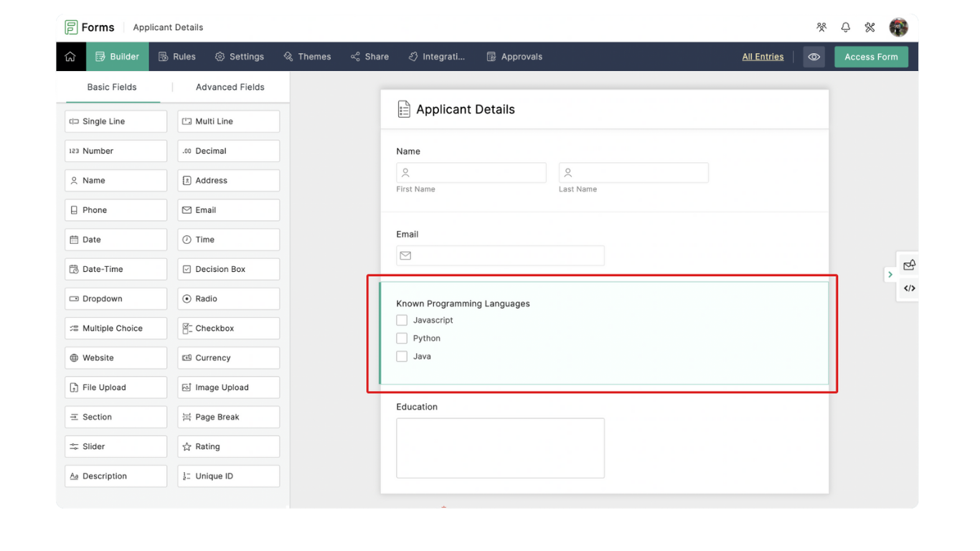Image resolution: width=980 pixels, height=551 pixels.
Task: Add a Dropdown field
Action: tap(116, 298)
